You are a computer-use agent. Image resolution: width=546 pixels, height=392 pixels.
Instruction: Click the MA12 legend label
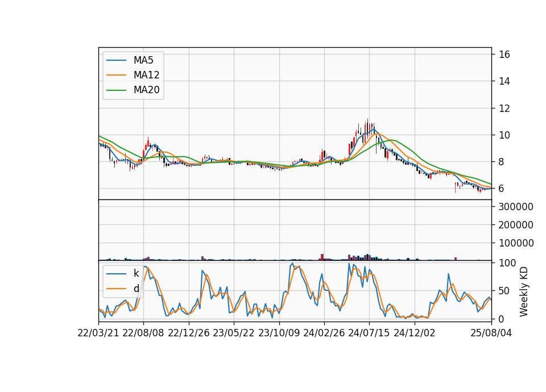pos(146,75)
